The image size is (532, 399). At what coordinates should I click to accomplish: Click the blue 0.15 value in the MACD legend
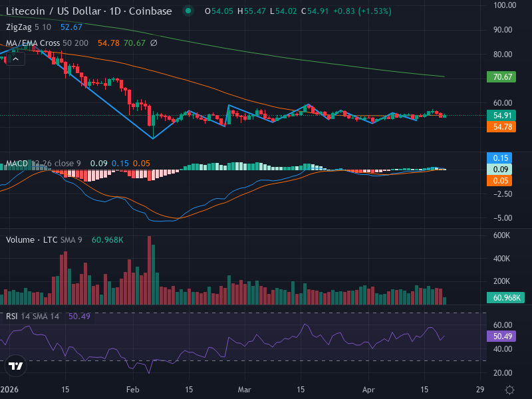120,164
